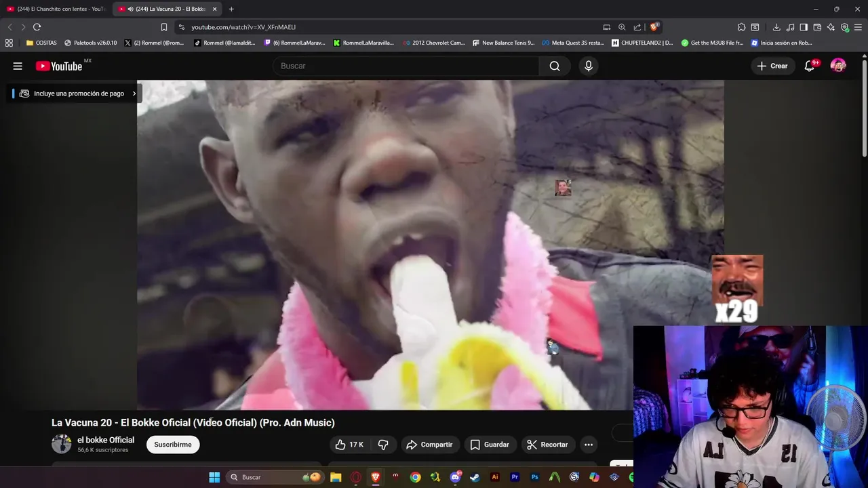Open Google Chrome from taskbar

pyautogui.click(x=415, y=477)
